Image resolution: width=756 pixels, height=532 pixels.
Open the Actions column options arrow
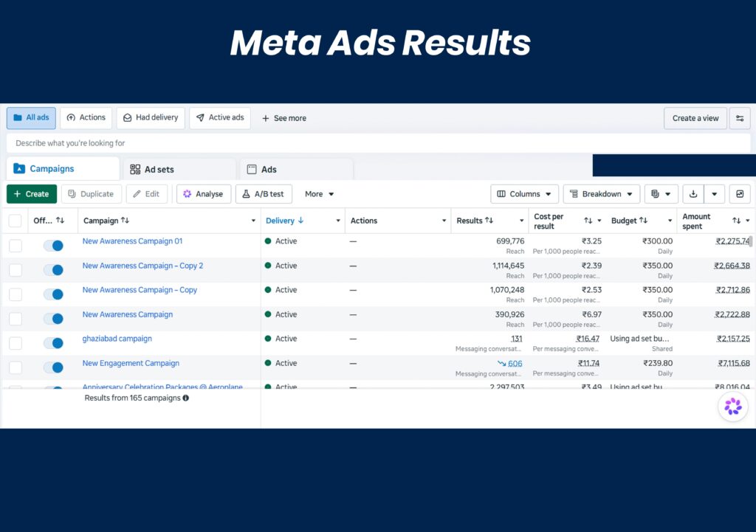444,221
